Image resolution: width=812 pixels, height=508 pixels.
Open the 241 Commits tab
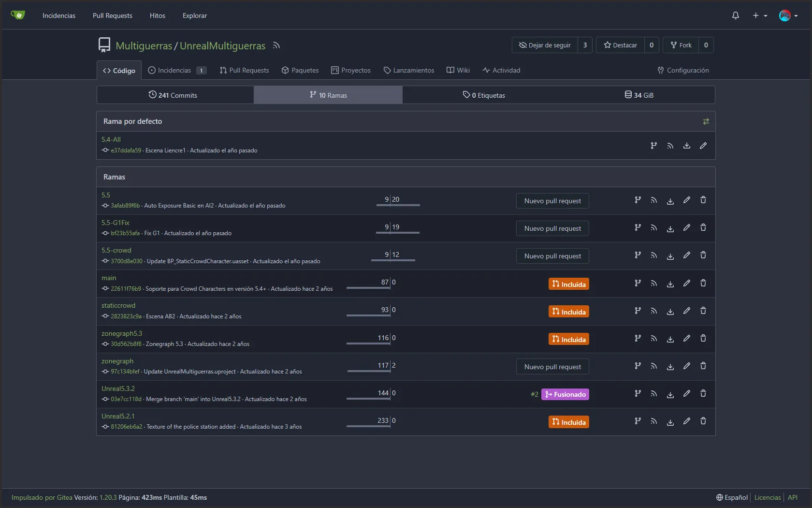click(173, 95)
